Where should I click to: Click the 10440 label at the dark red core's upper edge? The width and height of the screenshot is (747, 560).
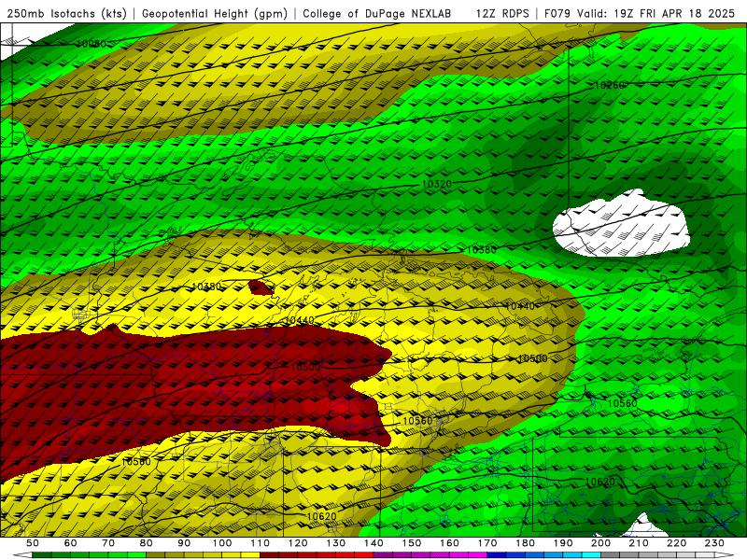(x=299, y=320)
